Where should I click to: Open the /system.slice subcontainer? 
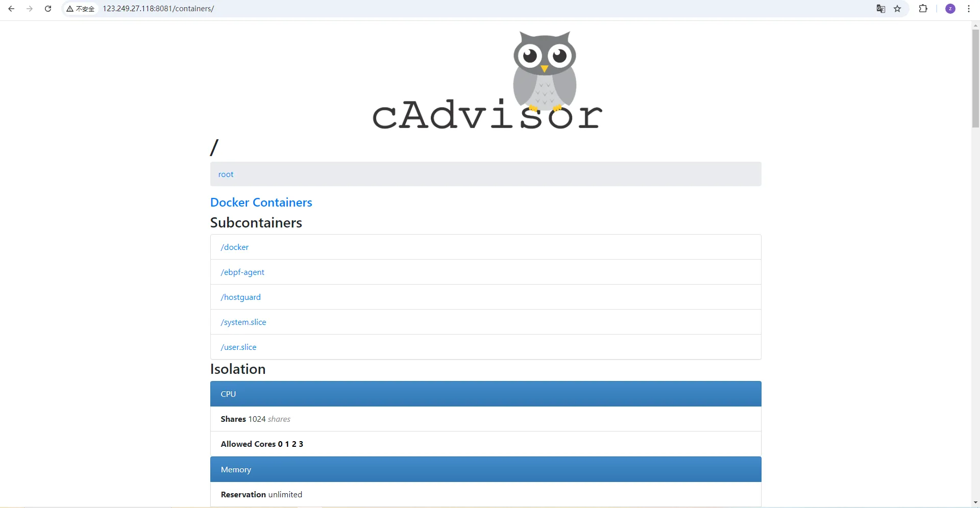243,322
